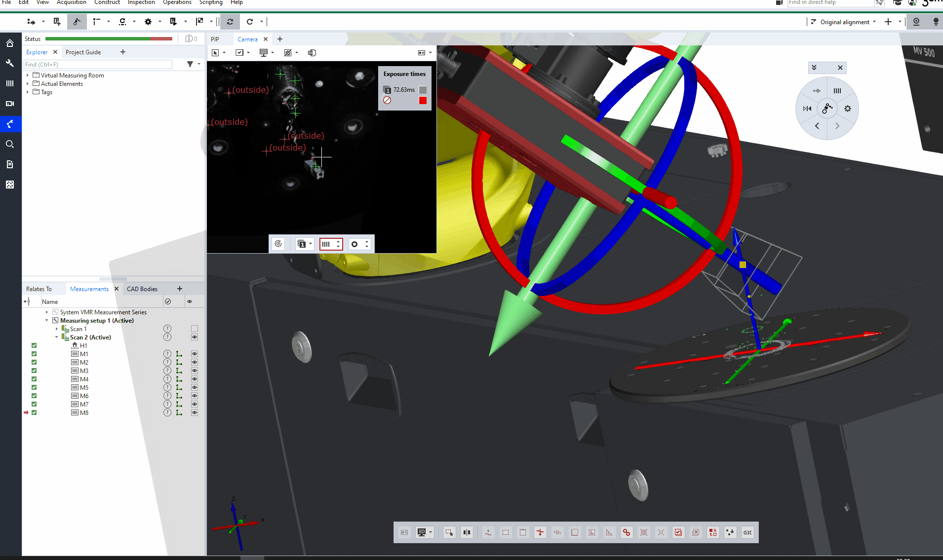Uncheck the checkbox next to measurement M3

pyautogui.click(x=34, y=371)
